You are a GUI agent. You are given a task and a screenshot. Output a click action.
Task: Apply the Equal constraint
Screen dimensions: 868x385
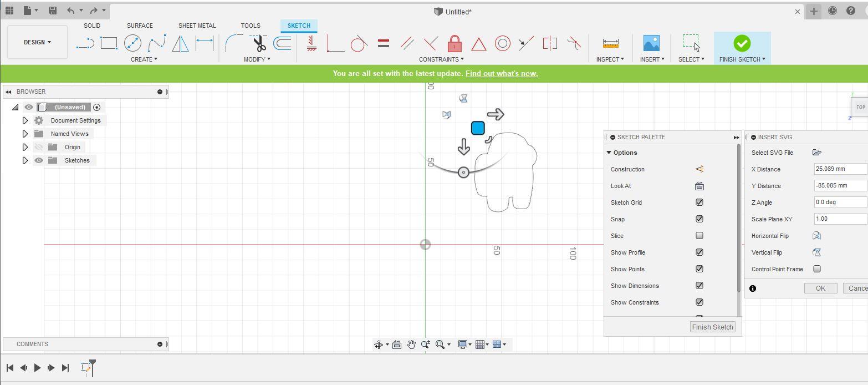tap(383, 43)
